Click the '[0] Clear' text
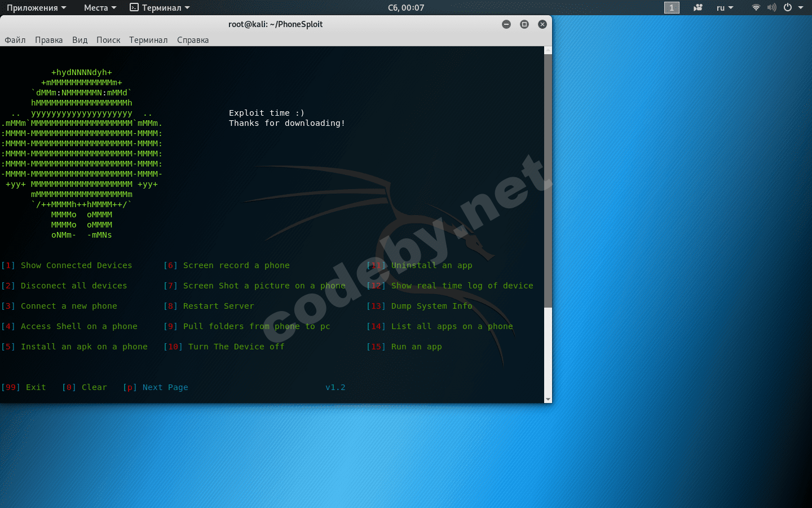Viewport: 812px width, 508px height. 85,387
